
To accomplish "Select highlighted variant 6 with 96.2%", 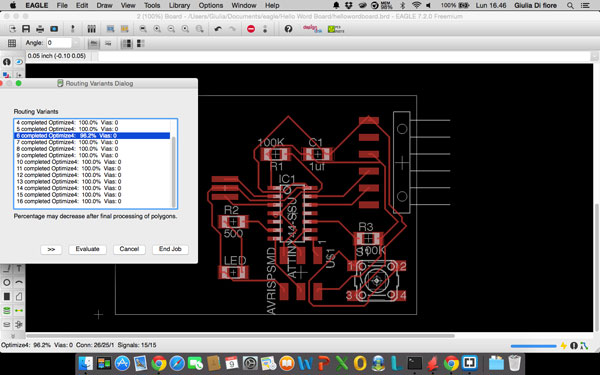I will click(92, 135).
